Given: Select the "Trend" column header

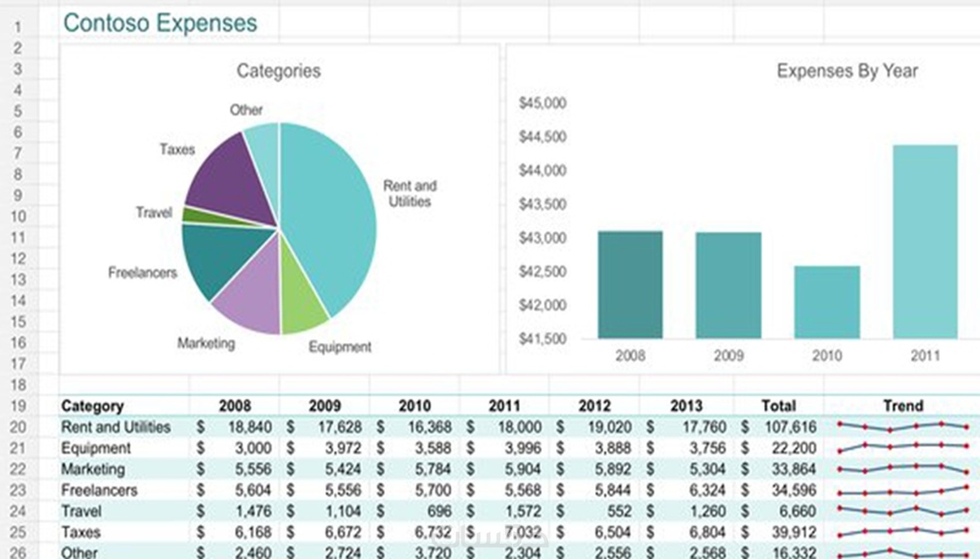Looking at the screenshot, I should 903,406.
